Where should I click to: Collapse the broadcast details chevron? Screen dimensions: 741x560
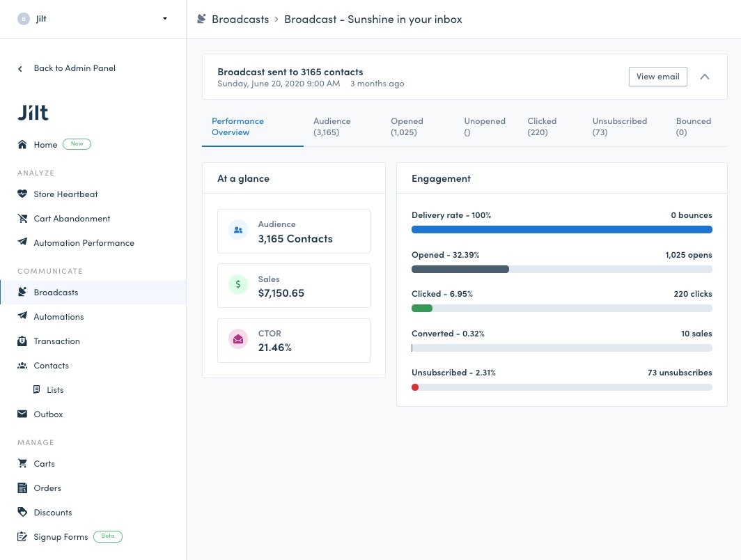(x=705, y=77)
